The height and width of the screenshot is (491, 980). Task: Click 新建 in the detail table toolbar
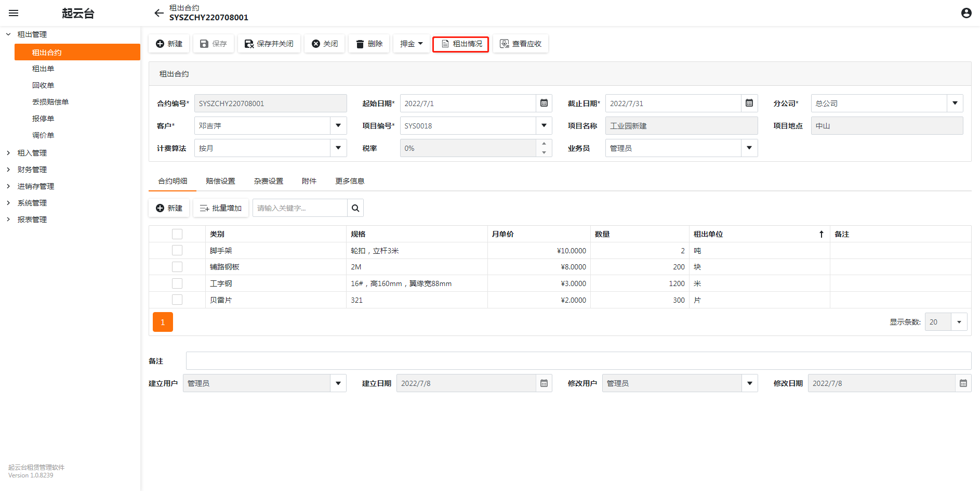169,208
